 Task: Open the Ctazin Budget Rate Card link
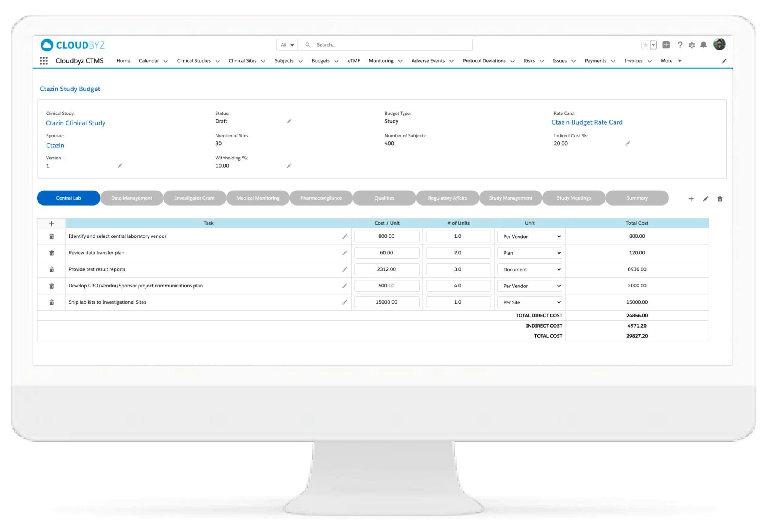point(587,122)
